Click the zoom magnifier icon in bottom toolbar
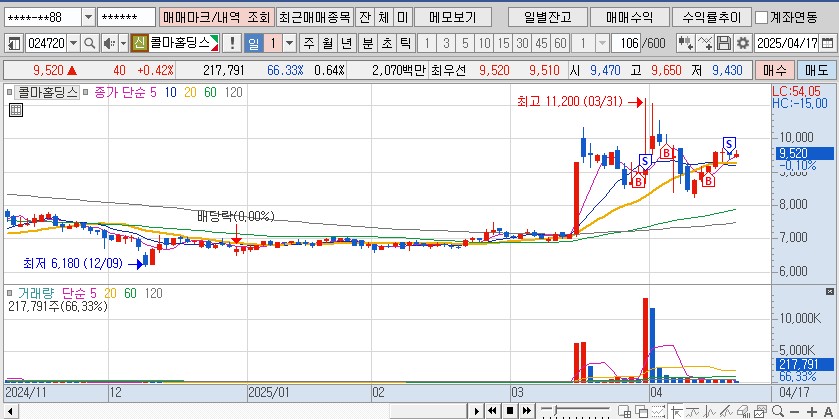Viewport: 839px width, 419px height. 777,412
